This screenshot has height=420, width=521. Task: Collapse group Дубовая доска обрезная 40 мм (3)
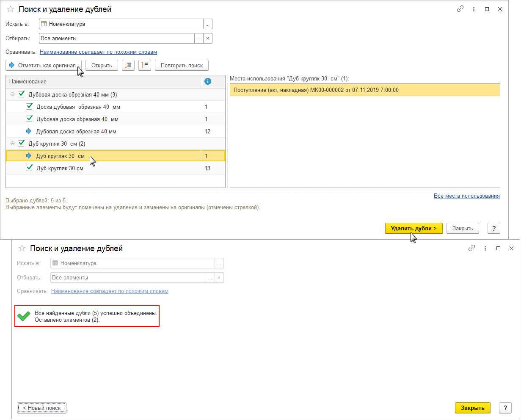pos(13,94)
